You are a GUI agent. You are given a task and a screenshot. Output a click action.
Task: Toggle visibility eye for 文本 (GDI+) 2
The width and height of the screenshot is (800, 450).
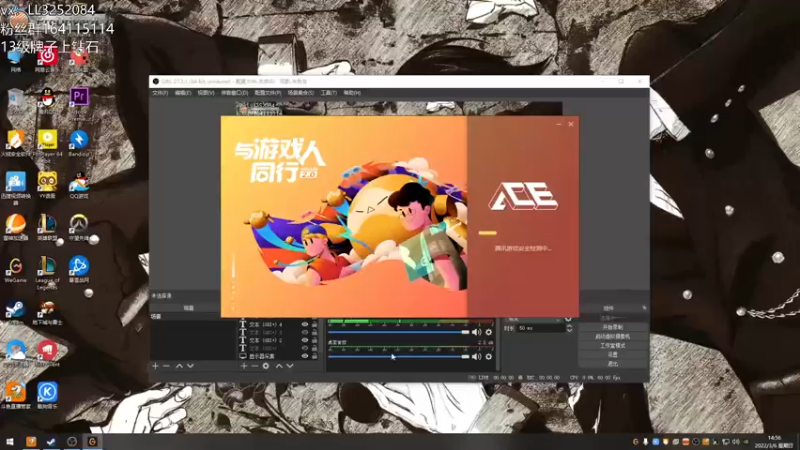pos(305,340)
